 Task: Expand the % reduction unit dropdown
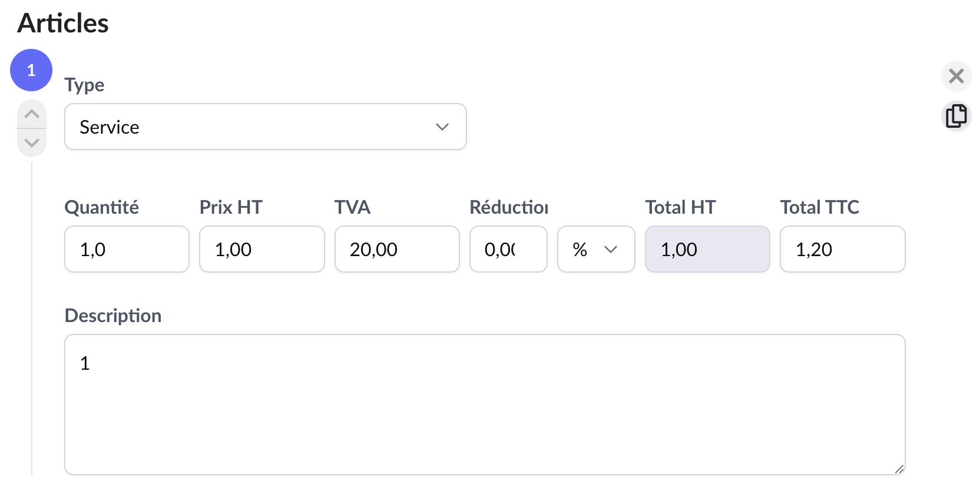pyautogui.click(x=595, y=249)
